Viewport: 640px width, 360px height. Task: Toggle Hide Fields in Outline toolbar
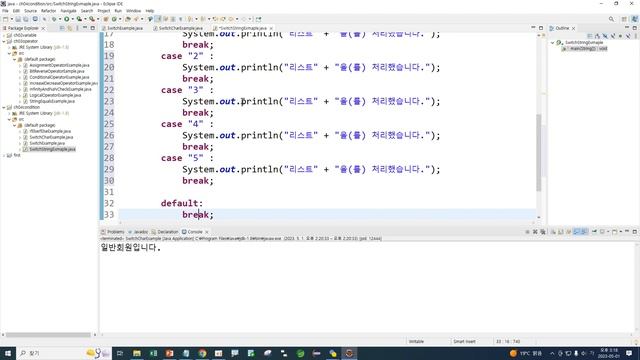605,36
